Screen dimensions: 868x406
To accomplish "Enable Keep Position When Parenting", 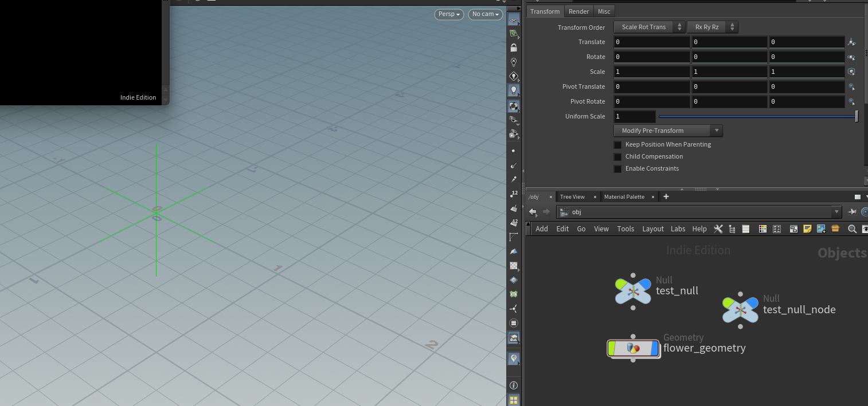I will pyautogui.click(x=617, y=145).
